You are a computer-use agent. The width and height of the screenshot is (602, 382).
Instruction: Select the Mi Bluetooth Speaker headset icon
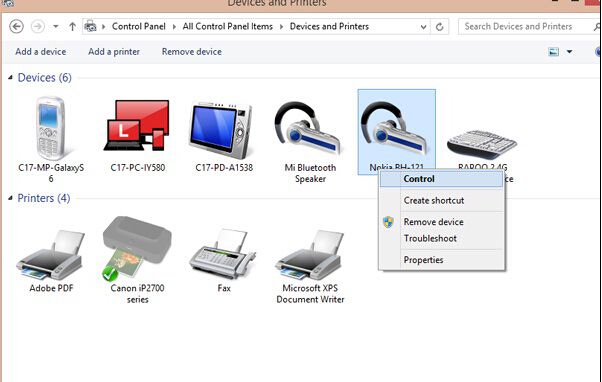(x=307, y=129)
